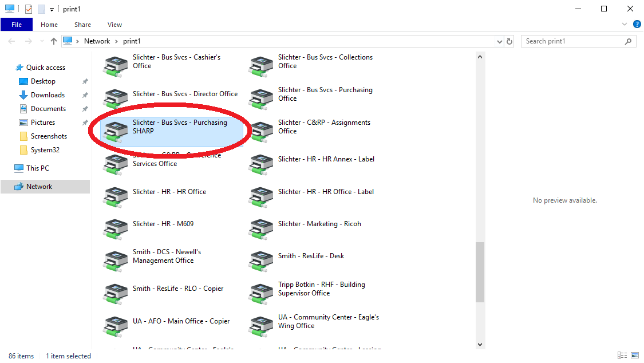
Task: Select the Slichter HR M609 printer icon
Action: click(116, 229)
